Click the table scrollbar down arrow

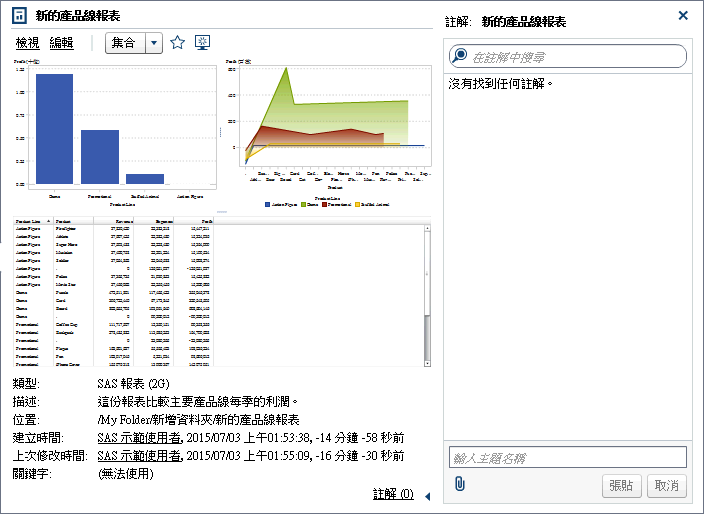pos(427,363)
